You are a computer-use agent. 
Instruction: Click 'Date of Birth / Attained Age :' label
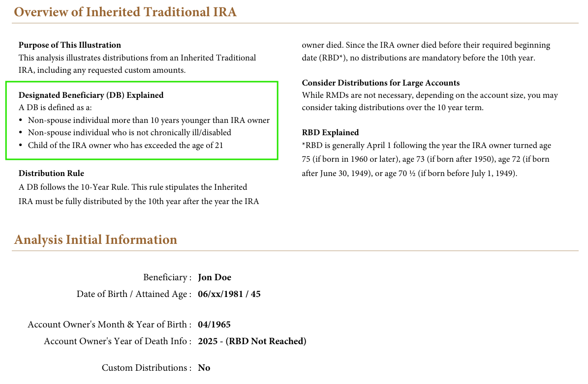coord(134,294)
